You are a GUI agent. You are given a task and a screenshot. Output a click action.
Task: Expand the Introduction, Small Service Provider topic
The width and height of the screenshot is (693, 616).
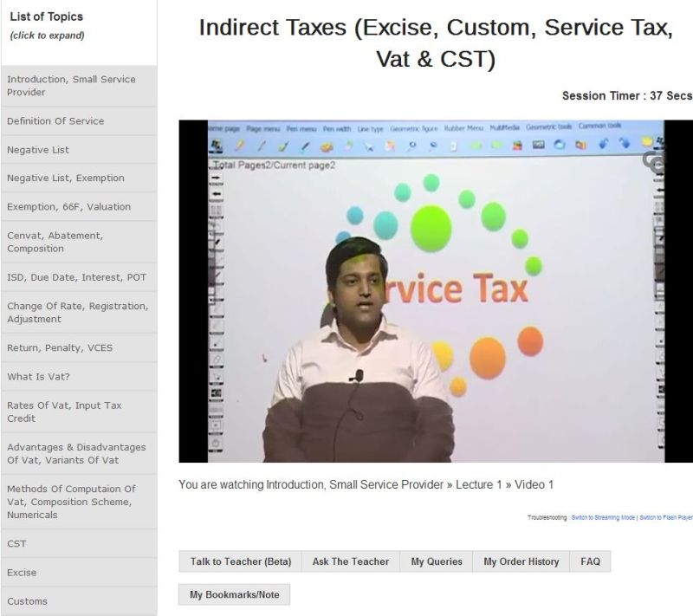pyautogui.click(x=78, y=86)
